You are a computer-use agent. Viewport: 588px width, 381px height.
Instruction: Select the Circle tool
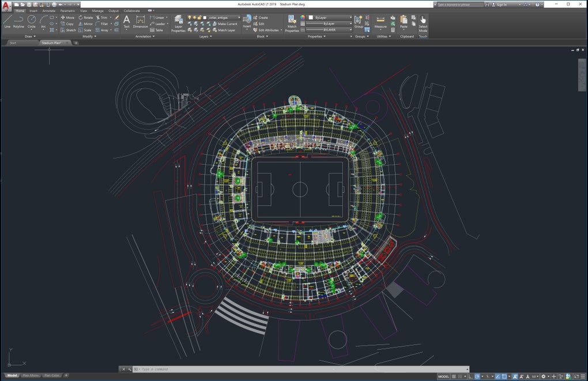32,22
